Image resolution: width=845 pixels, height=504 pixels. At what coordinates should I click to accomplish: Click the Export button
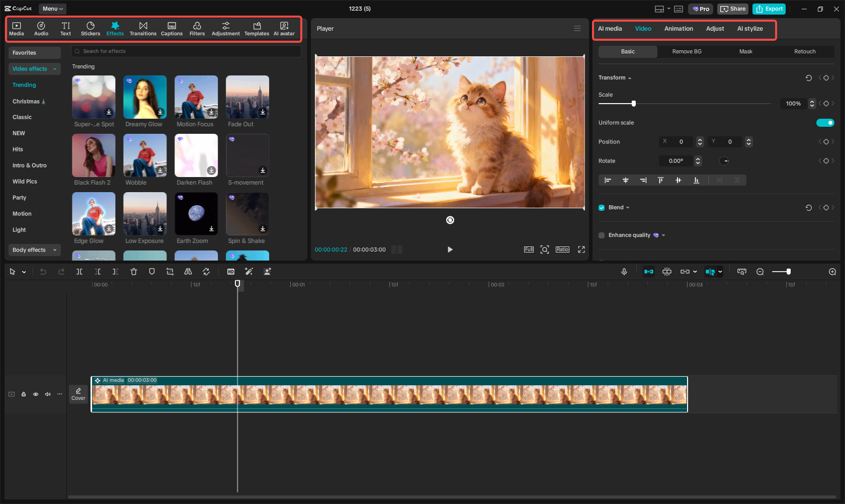pyautogui.click(x=769, y=9)
